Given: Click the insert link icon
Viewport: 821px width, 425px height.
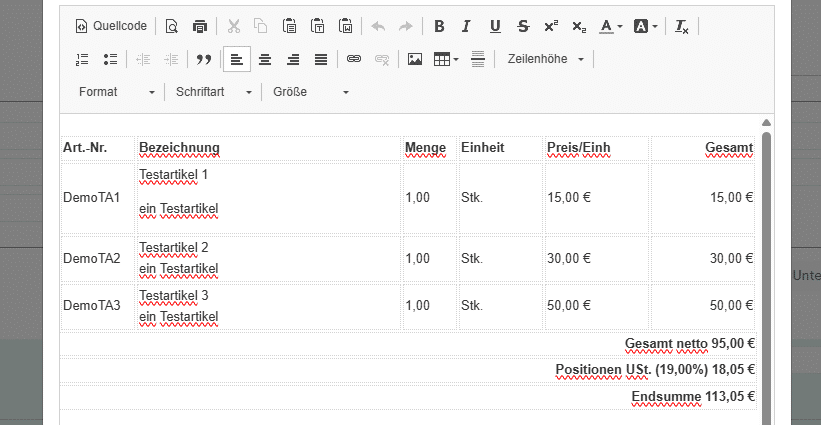Looking at the screenshot, I should [x=353, y=59].
